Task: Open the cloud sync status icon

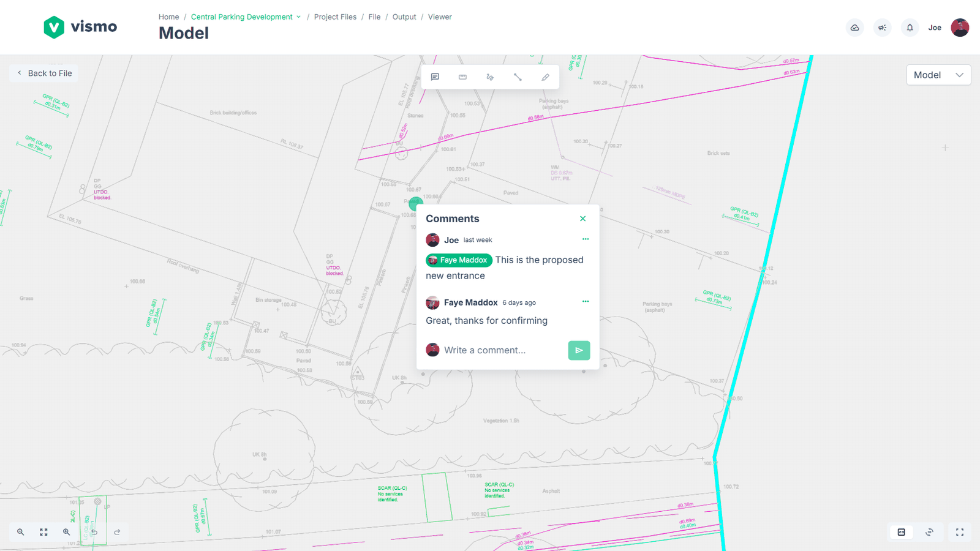Action: (855, 28)
